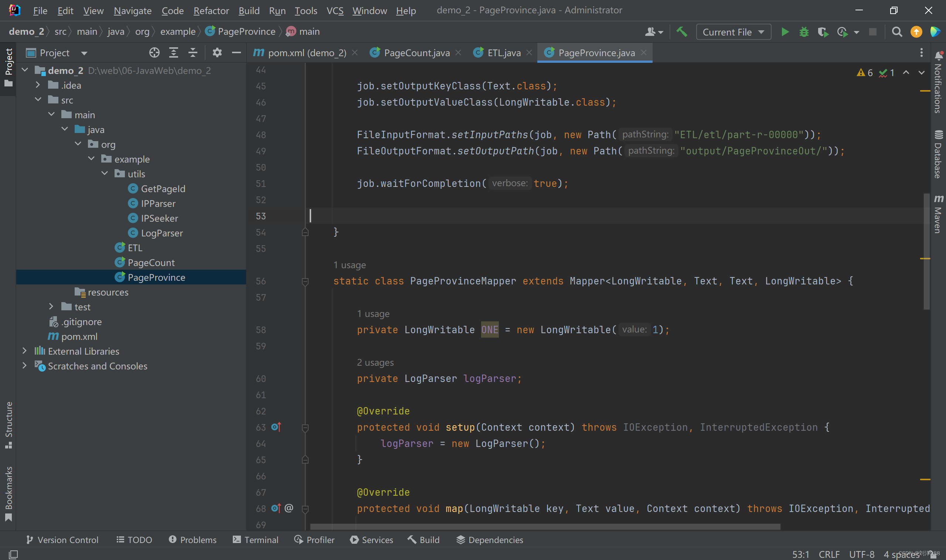Run the current file with green play button
This screenshot has width=946, height=560.
785,32
